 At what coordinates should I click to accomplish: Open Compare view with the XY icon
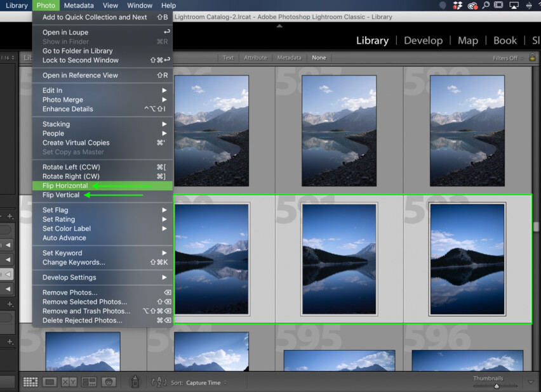68,382
